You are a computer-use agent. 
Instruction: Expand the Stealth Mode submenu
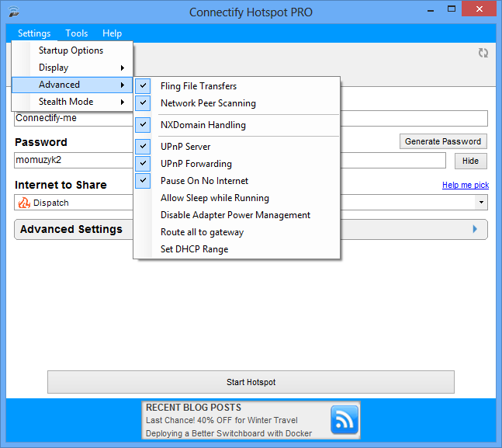point(72,102)
